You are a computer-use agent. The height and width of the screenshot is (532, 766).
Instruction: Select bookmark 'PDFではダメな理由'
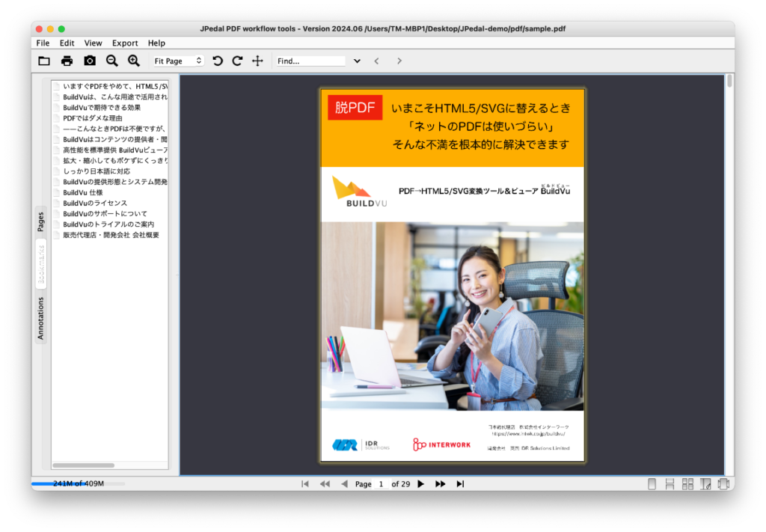point(88,118)
